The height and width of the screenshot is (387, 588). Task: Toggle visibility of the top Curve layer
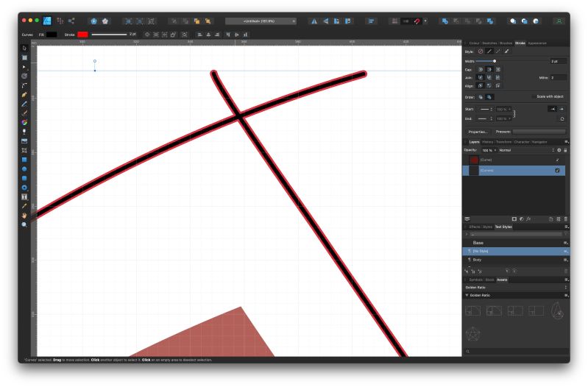(557, 160)
